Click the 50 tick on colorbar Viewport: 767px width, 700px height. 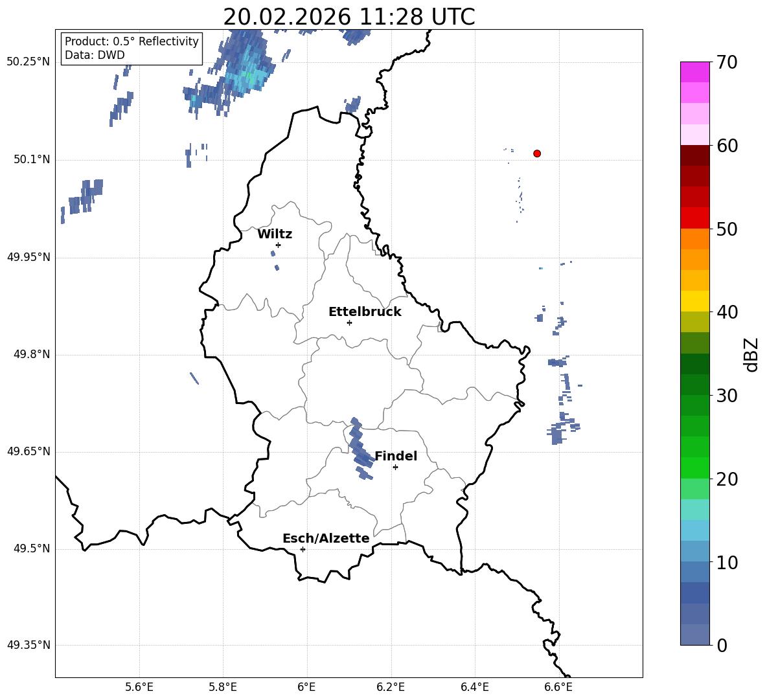click(x=727, y=229)
